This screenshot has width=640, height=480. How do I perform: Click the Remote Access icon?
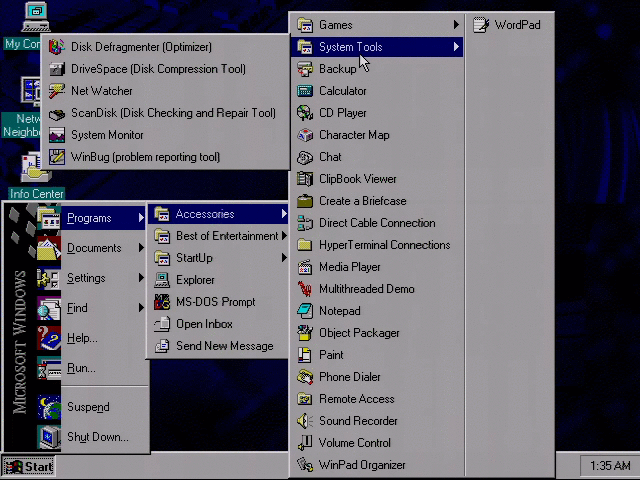(x=305, y=399)
